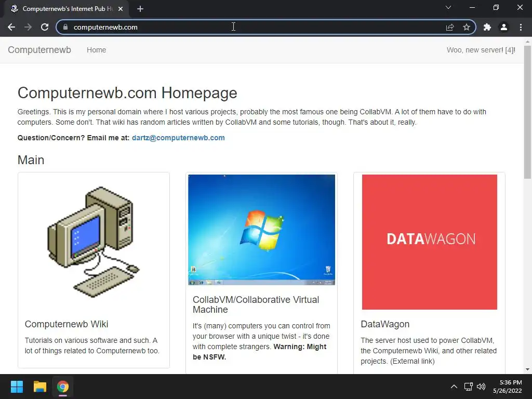Screen dimensions: 532x399
Task: Open CollabVM/Collaborative Virtual Machine title
Action: point(256,304)
